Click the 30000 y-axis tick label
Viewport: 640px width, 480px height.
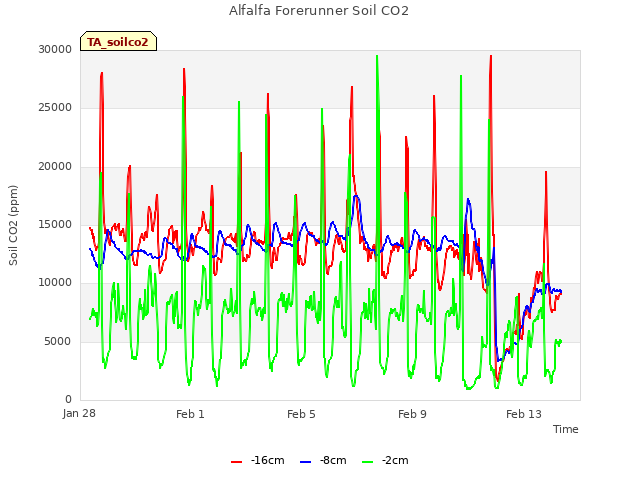[55, 49]
